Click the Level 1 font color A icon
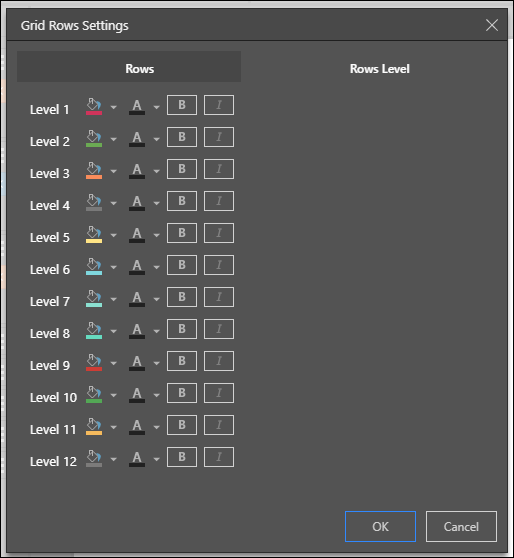Viewport: 514px width, 558px height. click(137, 106)
